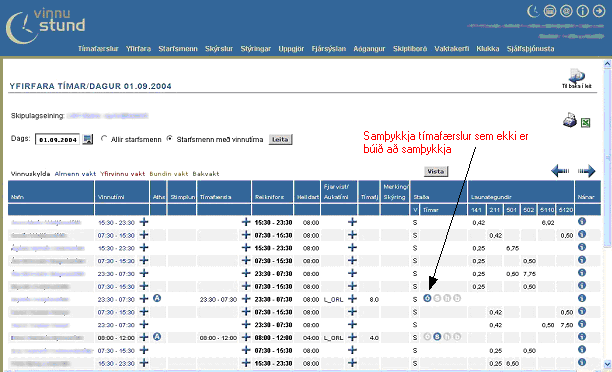Click the Til baka í lit back icon

pyautogui.click(x=576, y=78)
